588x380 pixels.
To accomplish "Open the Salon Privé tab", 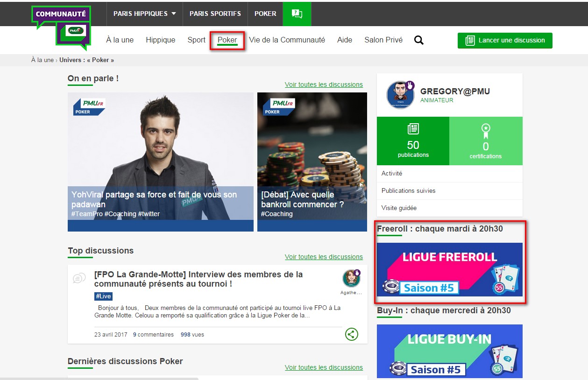I will pyautogui.click(x=383, y=40).
